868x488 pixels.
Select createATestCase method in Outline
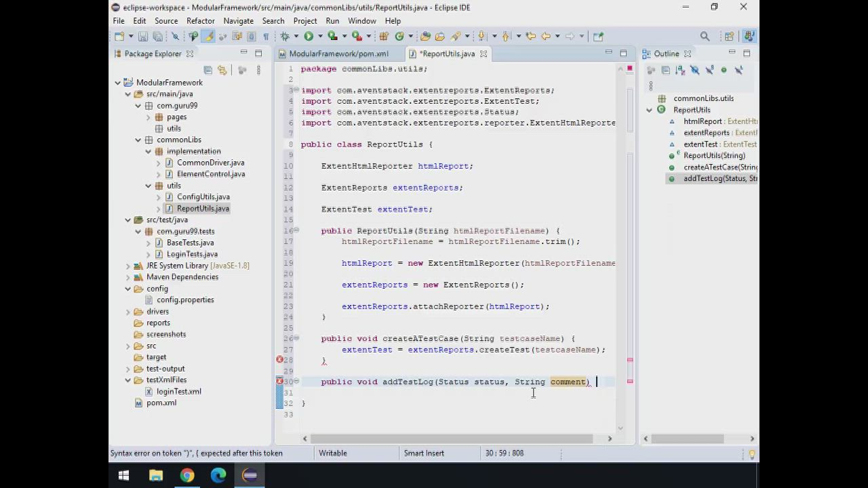[720, 167]
